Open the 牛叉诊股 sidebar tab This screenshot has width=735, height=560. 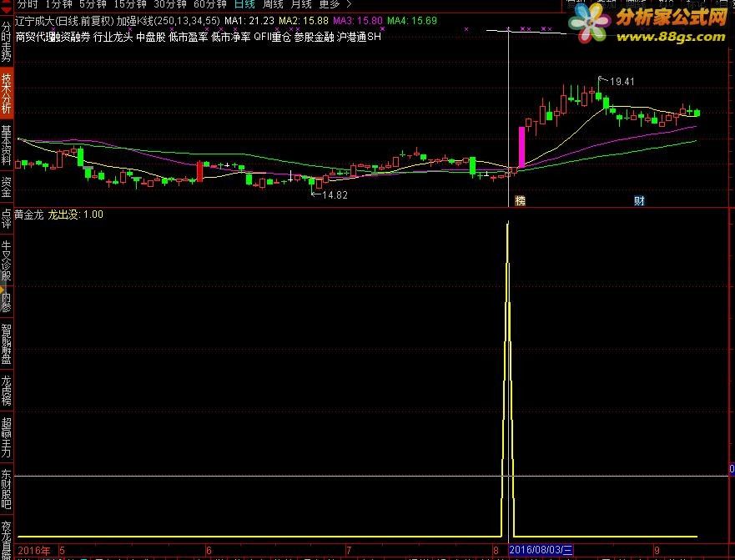6,260
